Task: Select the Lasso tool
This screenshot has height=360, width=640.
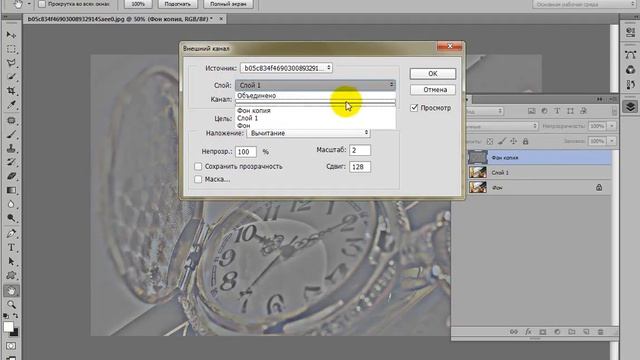Action: pos(11,63)
